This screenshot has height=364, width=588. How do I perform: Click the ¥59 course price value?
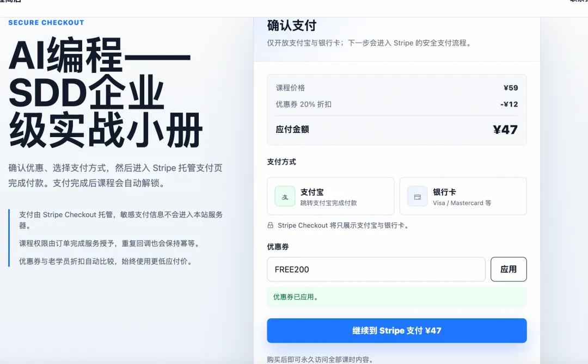coord(511,88)
